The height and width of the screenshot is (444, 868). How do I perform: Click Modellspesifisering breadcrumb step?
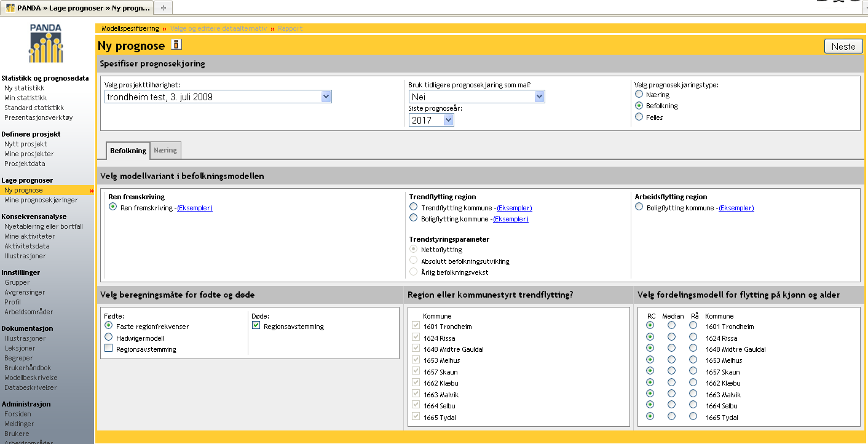point(130,28)
